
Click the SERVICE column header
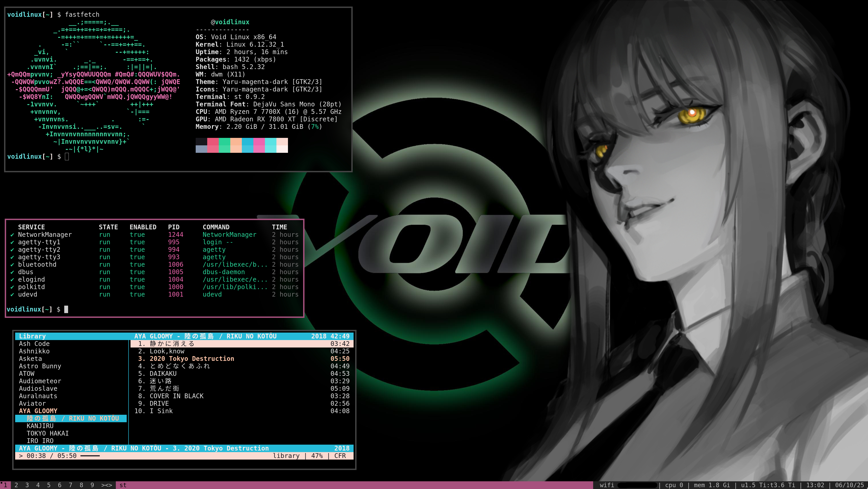tap(31, 227)
